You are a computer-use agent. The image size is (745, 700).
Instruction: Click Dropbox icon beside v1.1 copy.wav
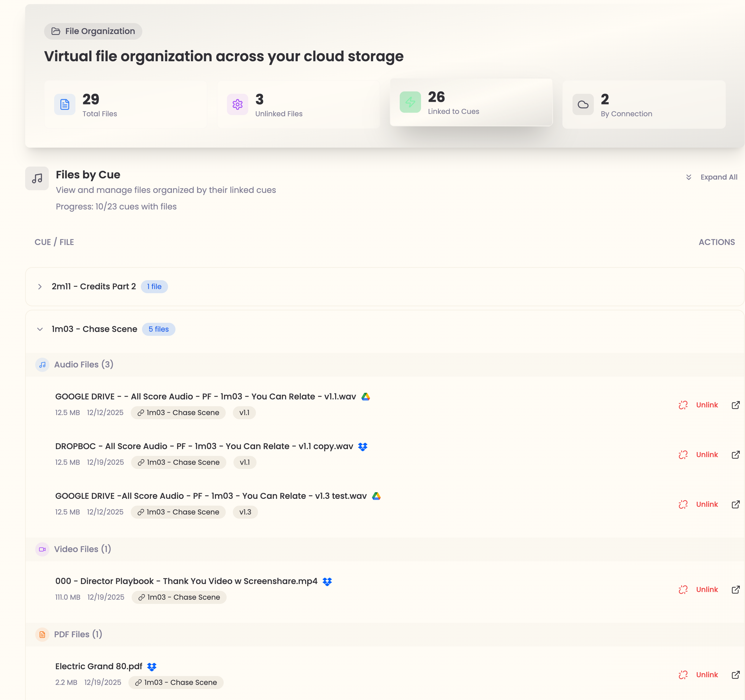pyautogui.click(x=363, y=447)
